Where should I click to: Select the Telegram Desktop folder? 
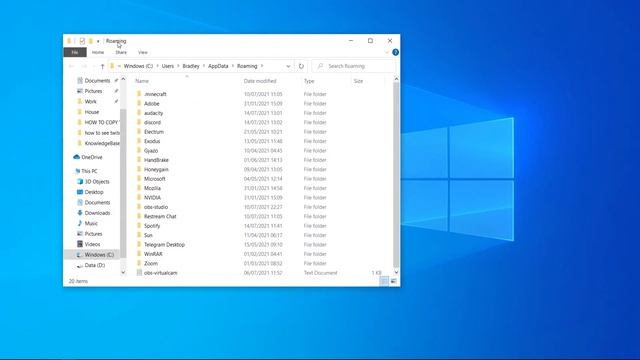point(164,244)
